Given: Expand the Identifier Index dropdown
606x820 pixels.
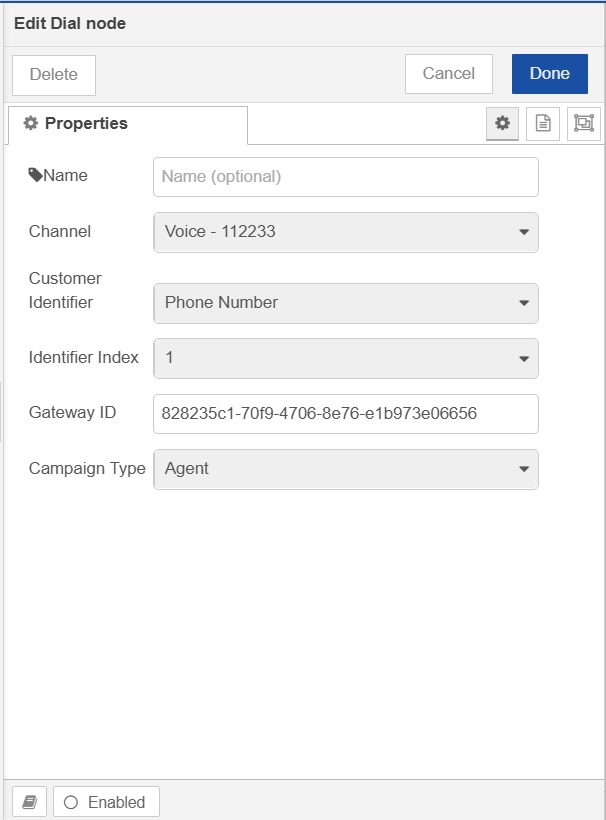Looking at the screenshot, I should coord(346,358).
